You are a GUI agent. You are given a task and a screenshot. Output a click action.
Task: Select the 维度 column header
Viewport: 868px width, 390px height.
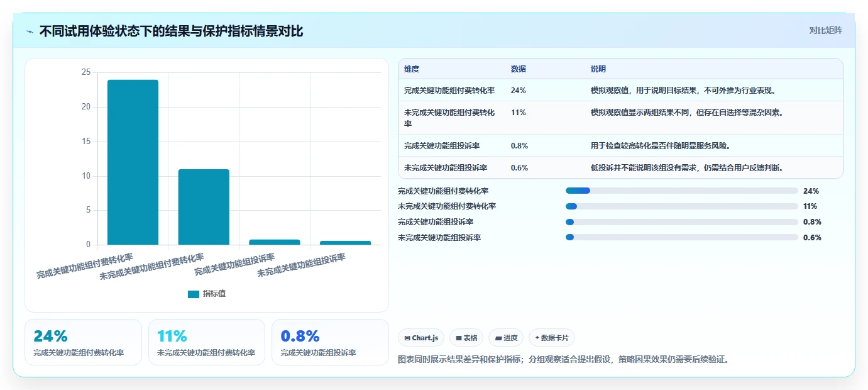[412, 69]
